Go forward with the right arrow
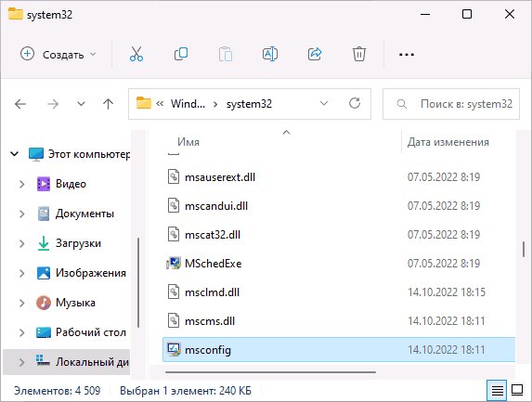This screenshot has width=532, height=402. (53, 104)
